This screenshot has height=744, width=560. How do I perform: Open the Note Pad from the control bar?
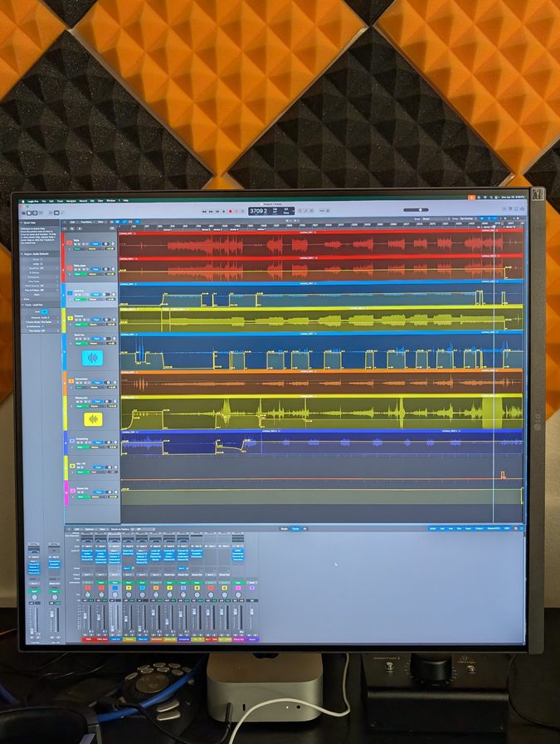point(510,208)
